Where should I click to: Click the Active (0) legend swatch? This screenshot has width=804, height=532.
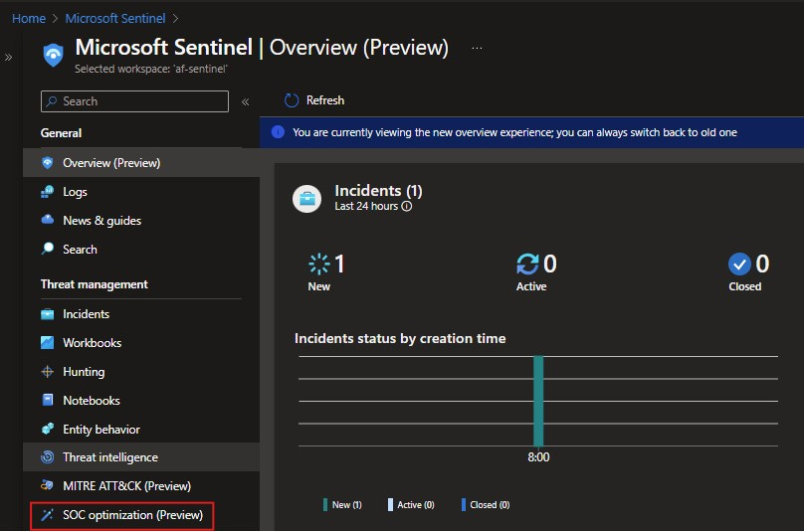(x=390, y=505)
